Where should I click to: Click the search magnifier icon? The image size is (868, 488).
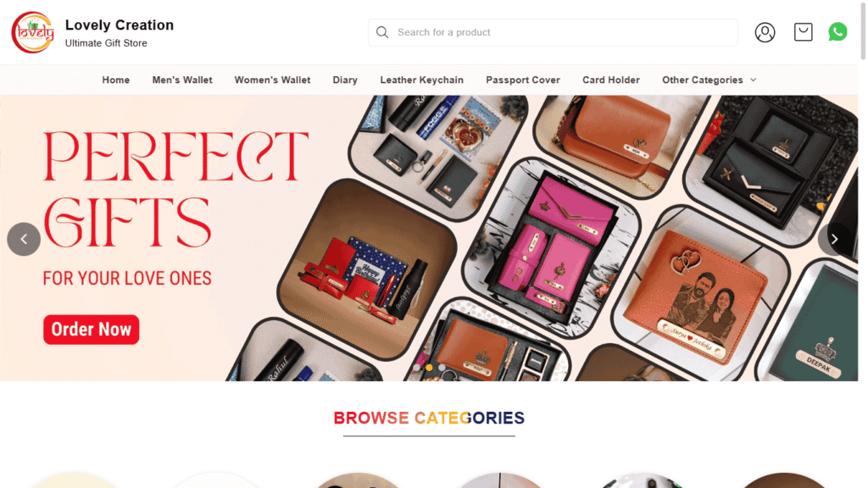pyautogui.click(x=382, y=32)
